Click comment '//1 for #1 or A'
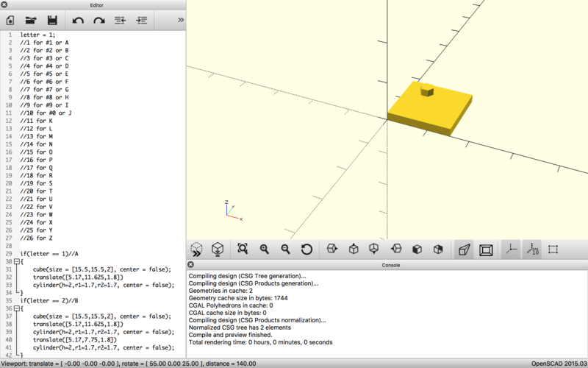588x368 pixels. tap(44, 43)
